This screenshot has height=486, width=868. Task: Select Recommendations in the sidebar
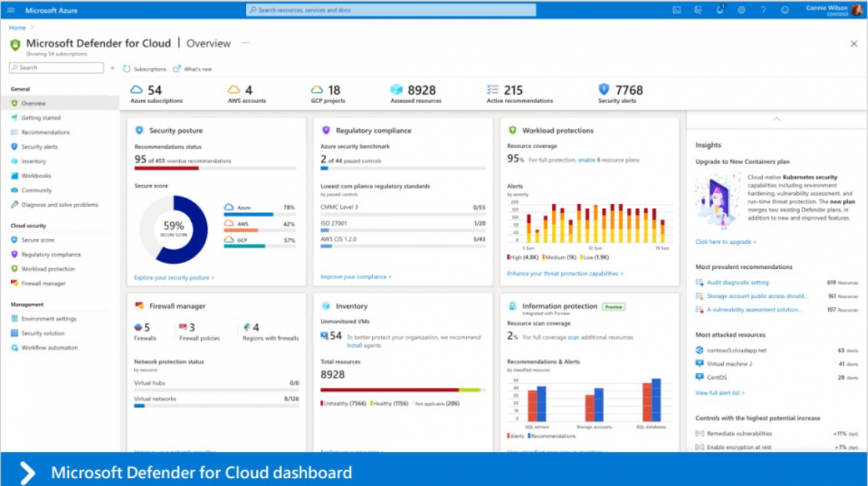46,132
